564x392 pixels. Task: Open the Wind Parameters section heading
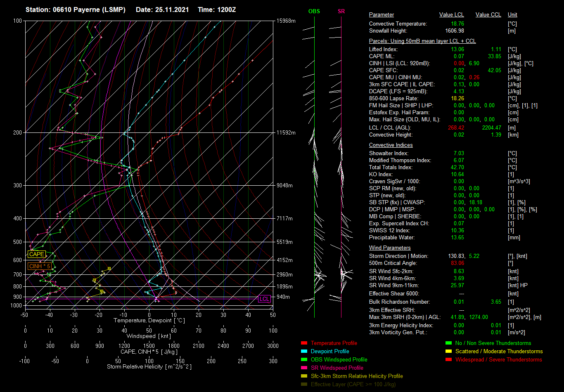coord(389,248)
